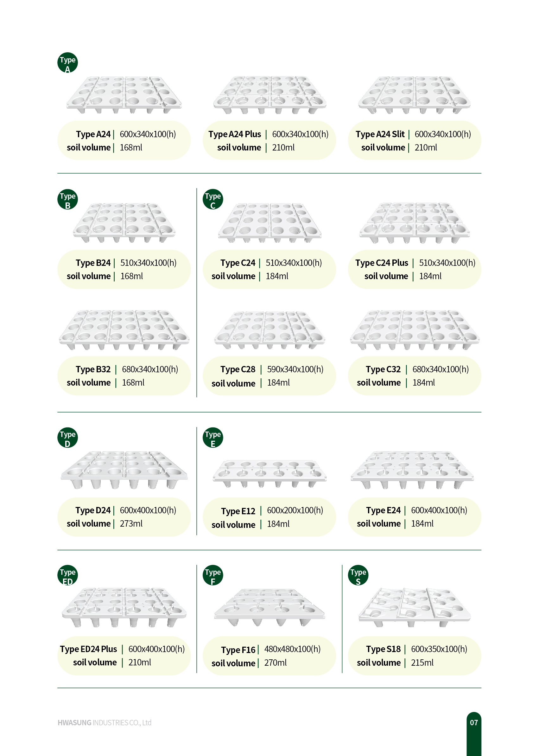Select the Type C28 tray image
Image resolution: width=539 pixels, height=756 pixels.
pos(269,330)
